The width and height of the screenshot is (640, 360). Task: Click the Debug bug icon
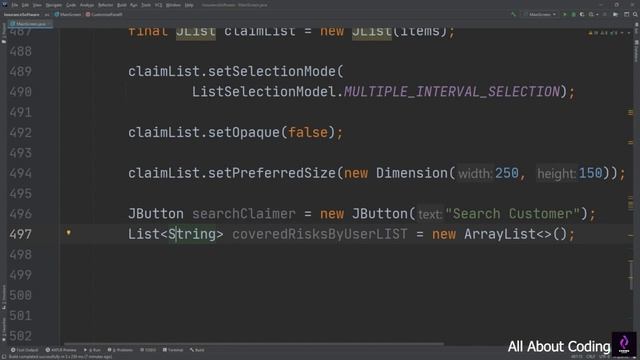pyautogui.click(x=573, y=14)
